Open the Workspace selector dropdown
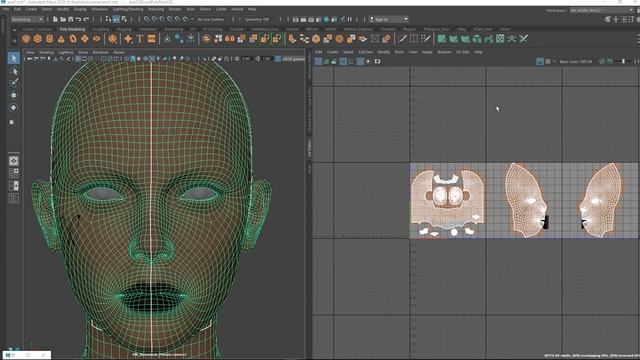 [x=602, y=10]
